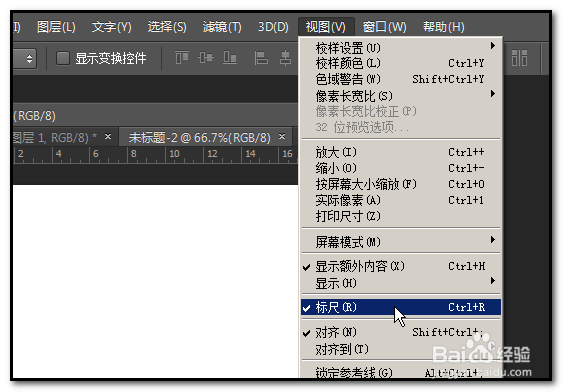Open 选择(S) menu
Image resolution: width=563 pixels, height=392 pixels.
coord(167,27)
